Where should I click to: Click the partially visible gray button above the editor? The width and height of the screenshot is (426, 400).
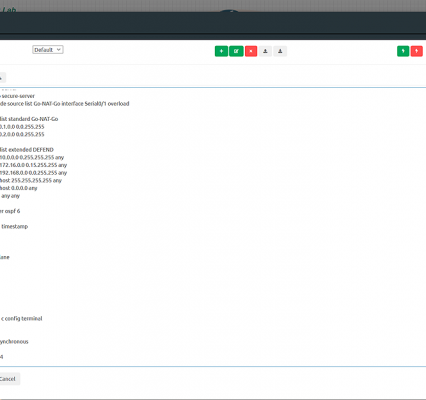2,78
